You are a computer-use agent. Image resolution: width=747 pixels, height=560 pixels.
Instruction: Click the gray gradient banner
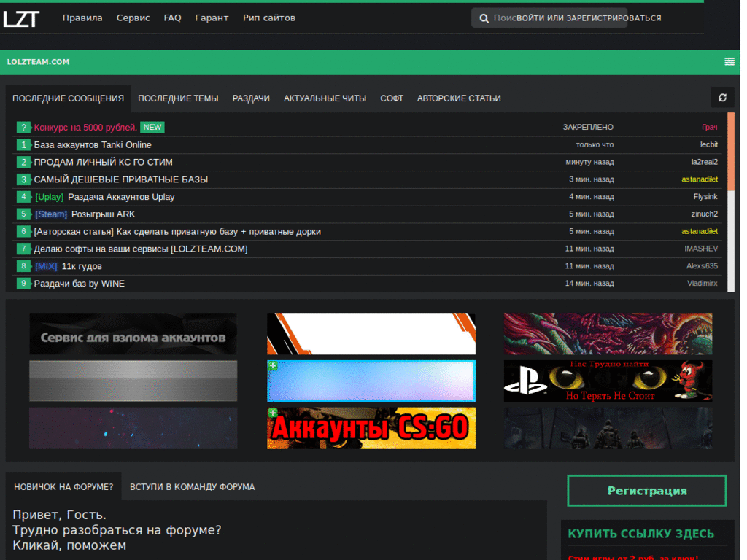(x=133, y=381)
